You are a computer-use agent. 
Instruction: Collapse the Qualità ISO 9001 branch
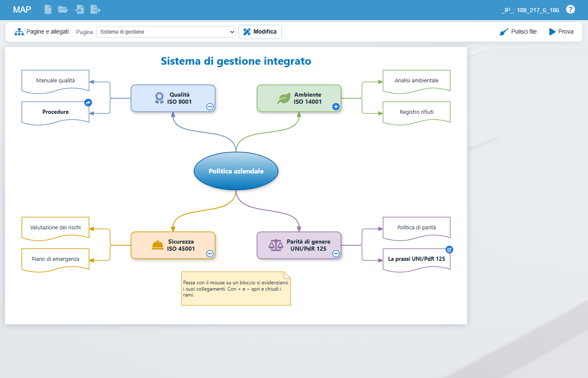pyautogui.click(x=210, y=107)
